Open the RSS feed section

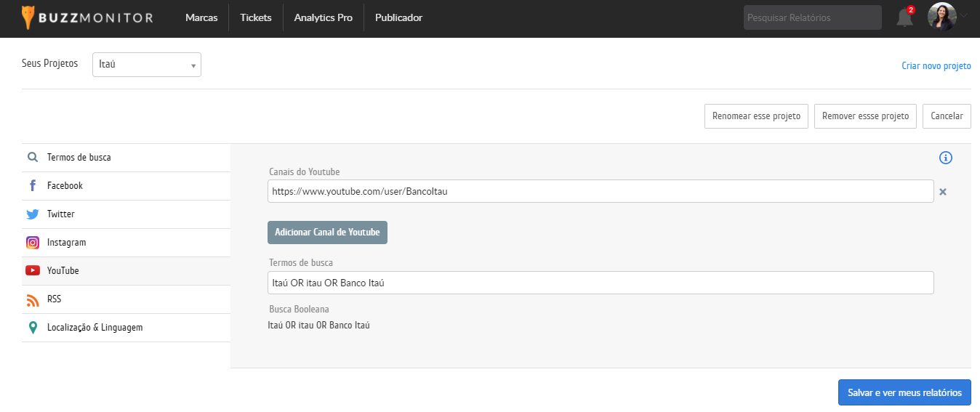(54, 299)
